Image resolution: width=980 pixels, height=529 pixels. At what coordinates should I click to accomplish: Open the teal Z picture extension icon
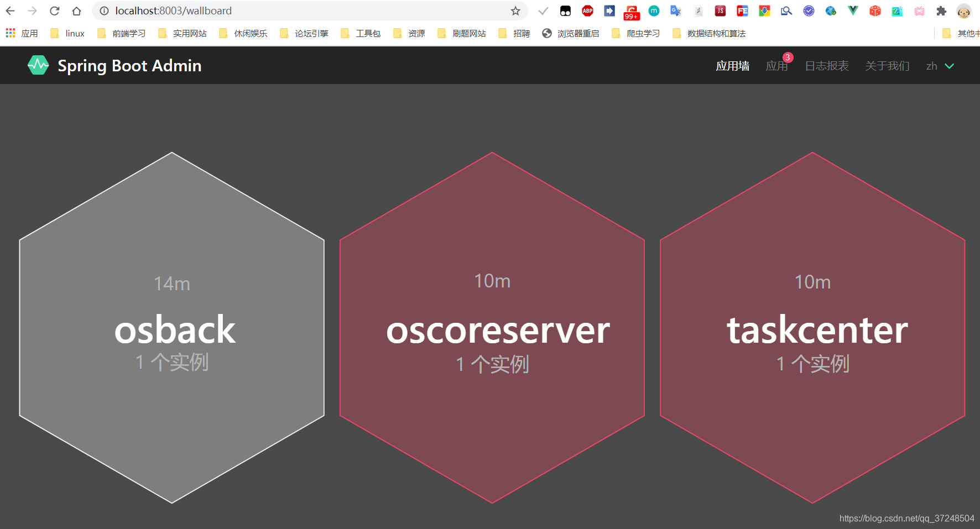tap(897, 11)
